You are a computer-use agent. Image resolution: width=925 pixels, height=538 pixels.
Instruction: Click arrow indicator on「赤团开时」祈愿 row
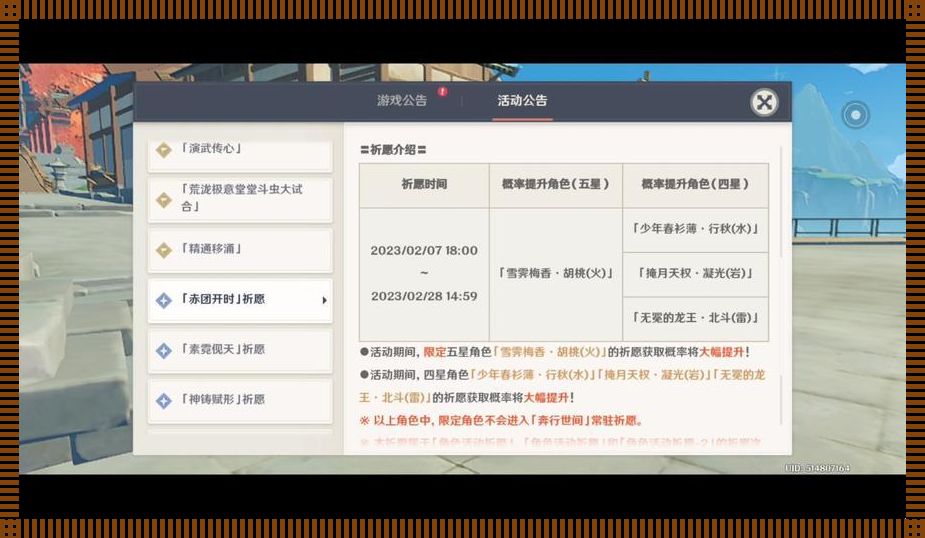click(324, 300)
